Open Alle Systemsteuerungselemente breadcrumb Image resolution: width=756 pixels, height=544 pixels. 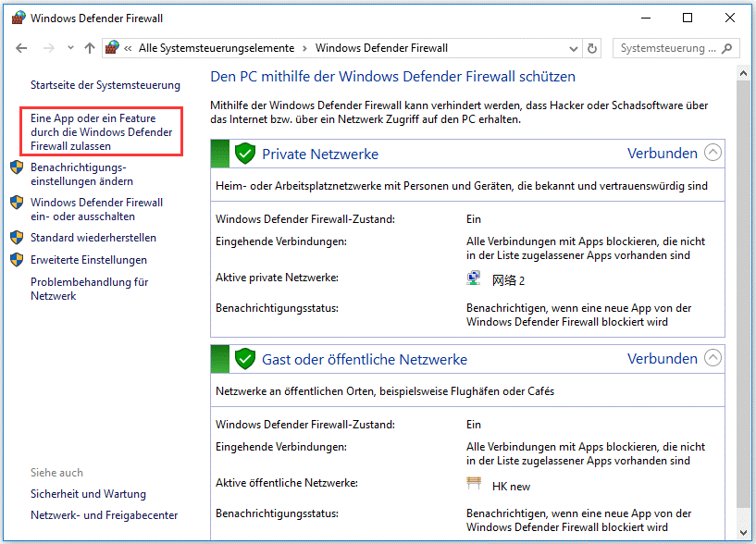pos(217,48)
